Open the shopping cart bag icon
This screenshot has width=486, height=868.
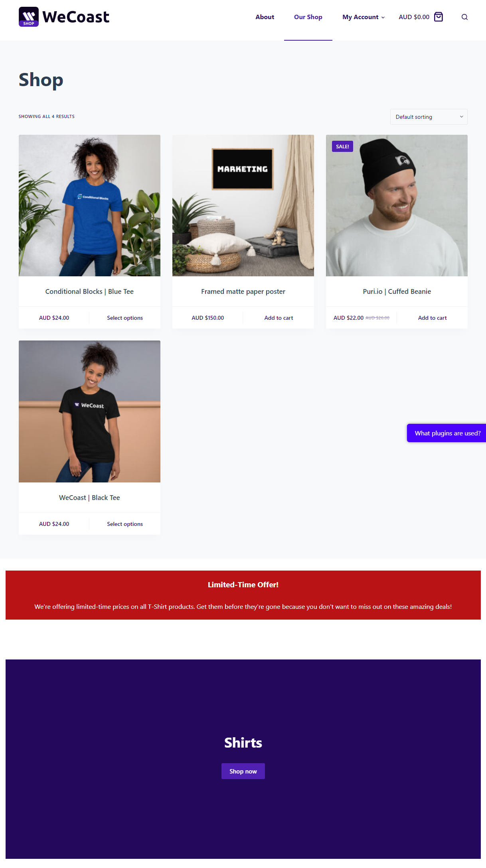(438, 17)
